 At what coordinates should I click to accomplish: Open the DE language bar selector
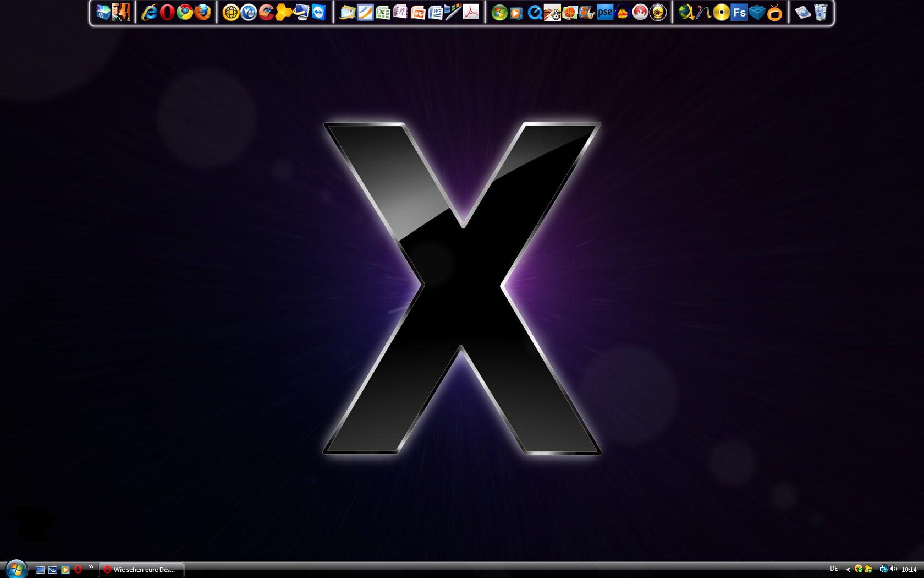(x=834, y=569)
